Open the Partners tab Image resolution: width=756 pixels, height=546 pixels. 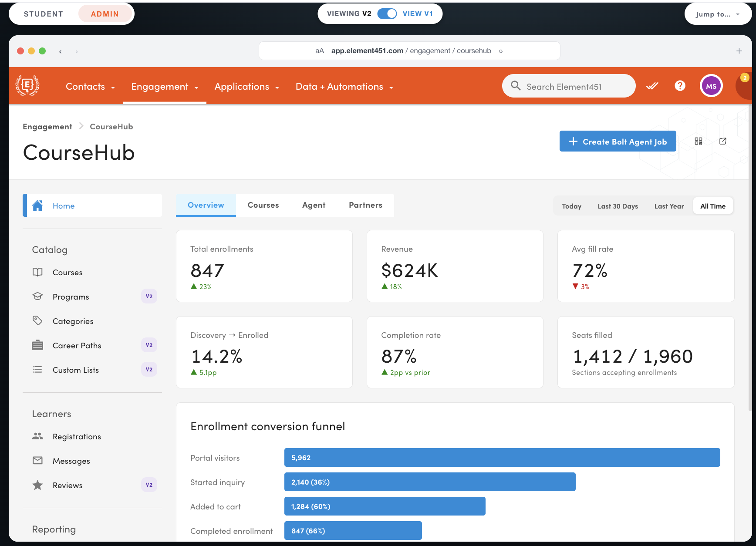coord(365,205)
